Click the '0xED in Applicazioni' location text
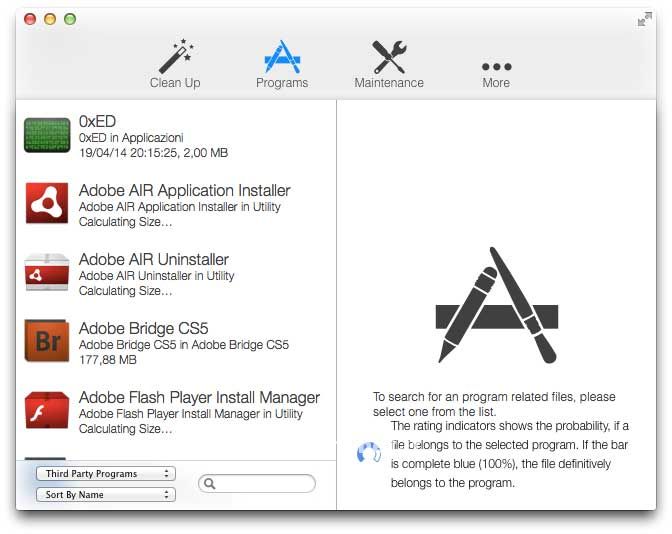672x534 pixels. (x=131, y=138)
